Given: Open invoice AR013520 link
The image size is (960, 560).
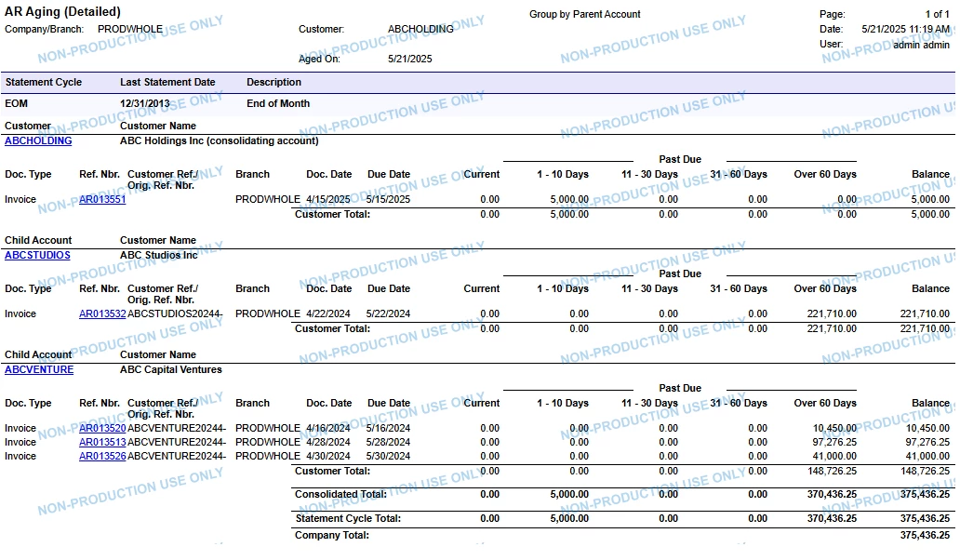Looking at the screenshot, I should [x=102, y=429].
